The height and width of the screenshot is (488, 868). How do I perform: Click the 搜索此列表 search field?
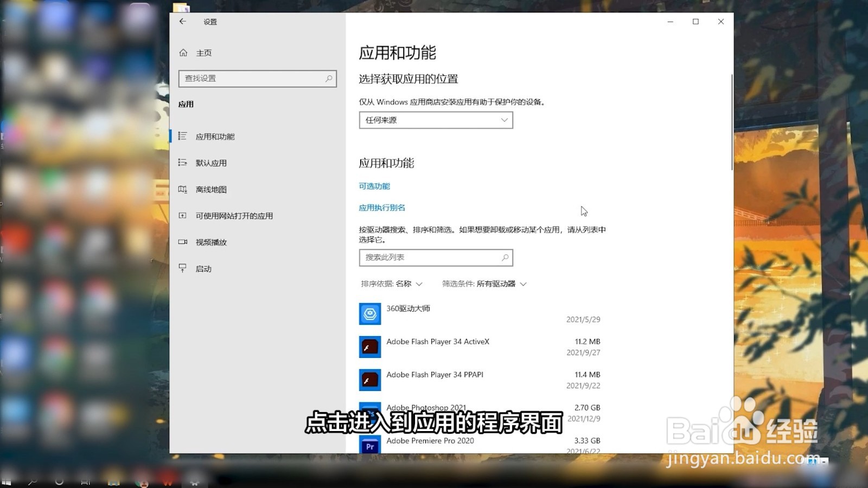(x=436, y=258)
